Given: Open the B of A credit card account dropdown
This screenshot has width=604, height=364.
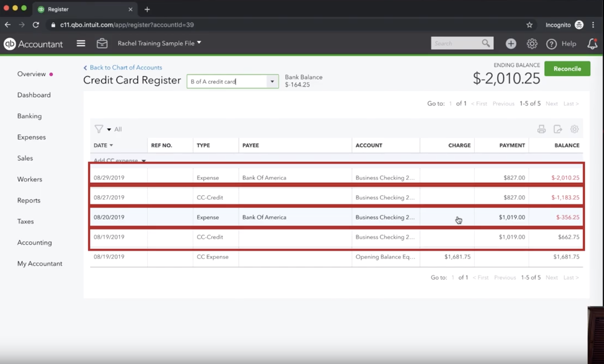Looking at the screenshot, I should click(x=272, y=81).
